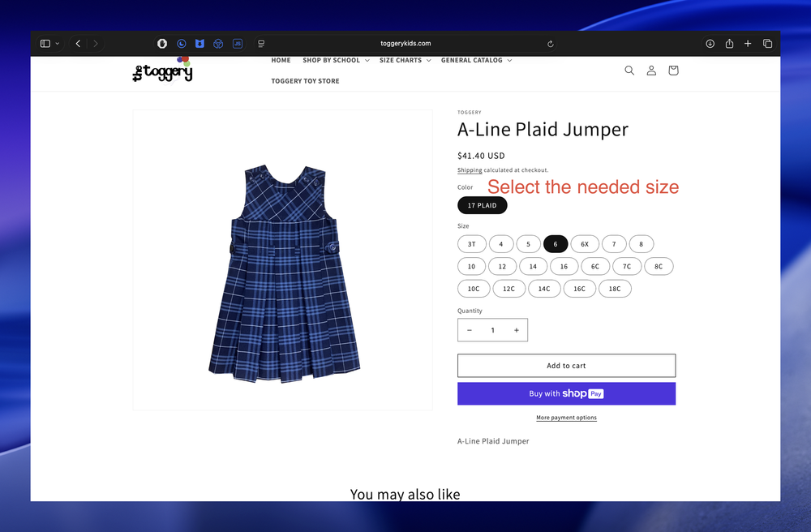Select size 7C

(627, 266)
